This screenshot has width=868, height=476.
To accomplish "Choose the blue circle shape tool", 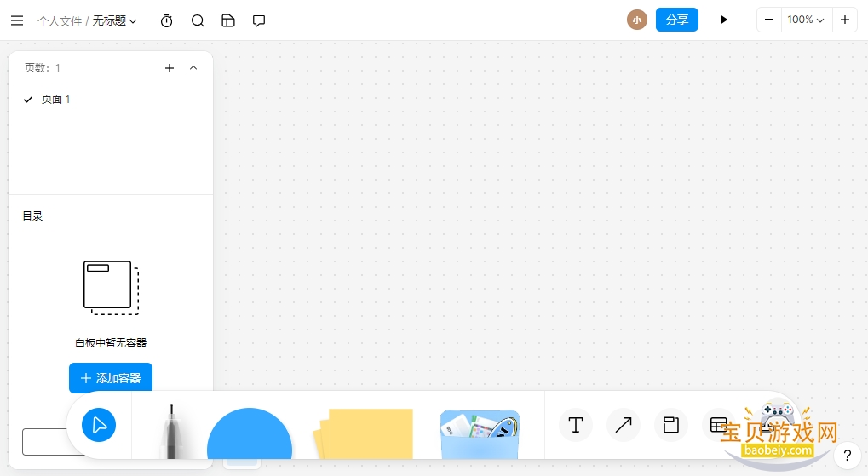I will tap(250, 433).
